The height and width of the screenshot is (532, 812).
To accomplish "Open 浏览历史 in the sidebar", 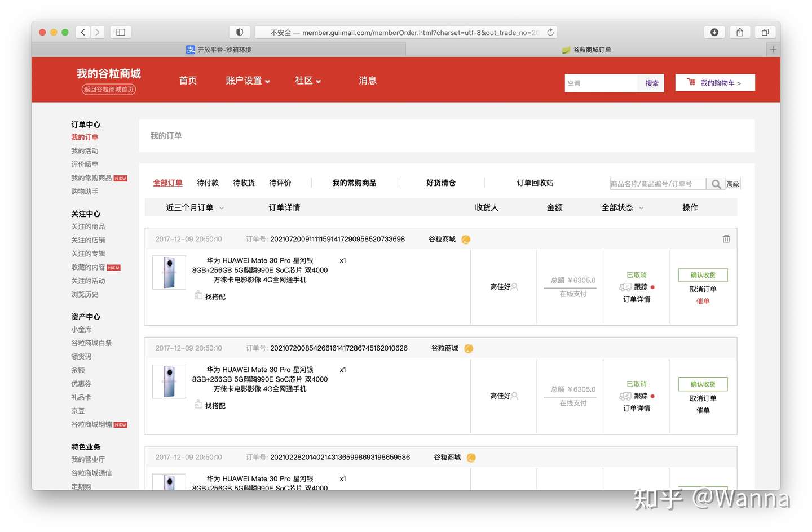I will pos(85,295).
